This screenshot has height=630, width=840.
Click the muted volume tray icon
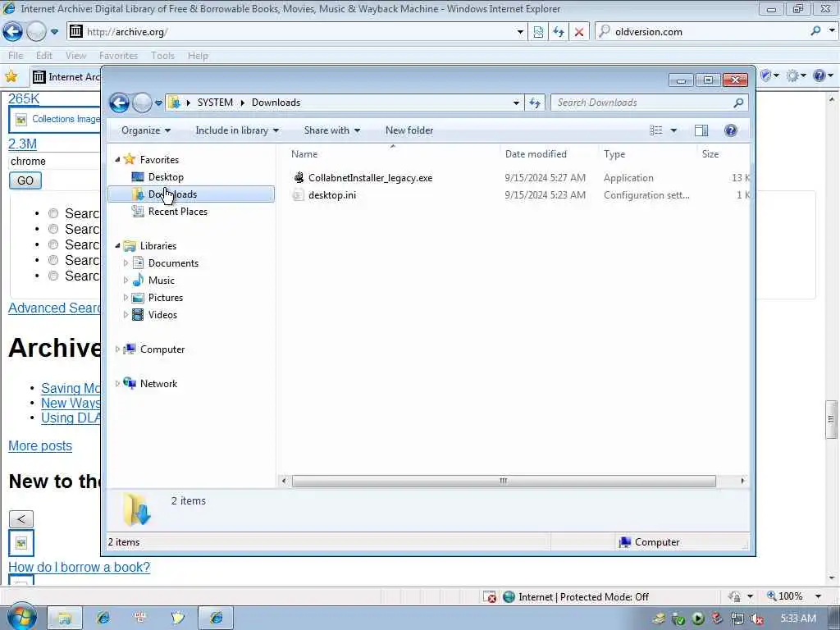(757, 619)
